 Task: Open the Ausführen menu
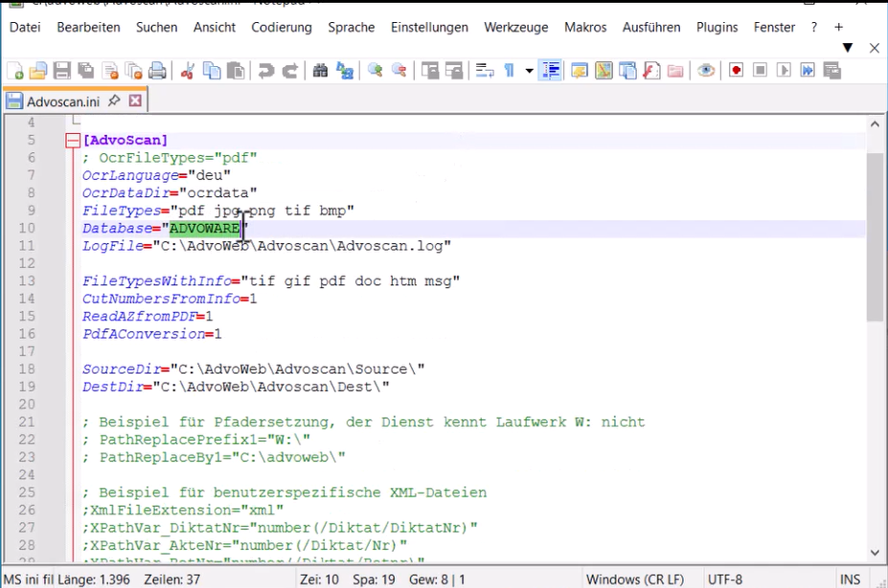point(651,27)
